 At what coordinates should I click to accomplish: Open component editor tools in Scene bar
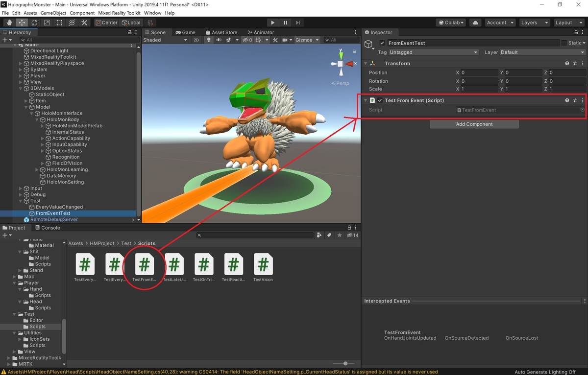(275, 40)
